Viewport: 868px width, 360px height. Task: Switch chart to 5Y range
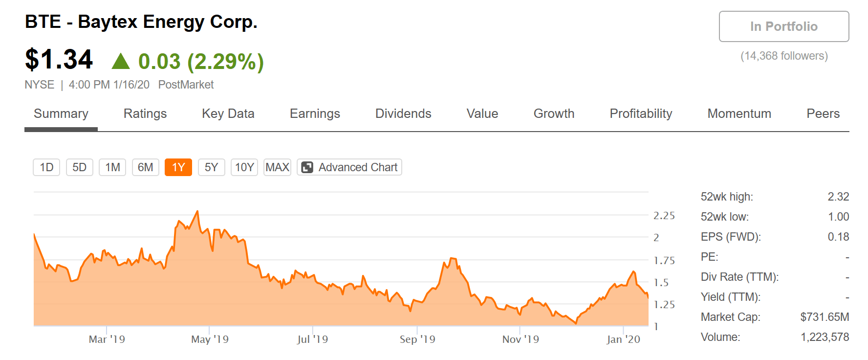coord(211,167)
